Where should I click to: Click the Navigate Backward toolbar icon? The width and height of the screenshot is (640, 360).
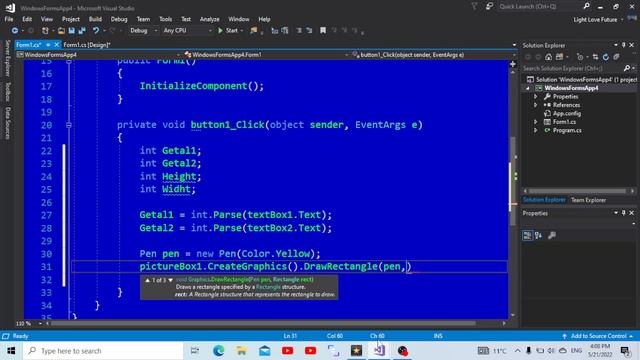(15, 31)
